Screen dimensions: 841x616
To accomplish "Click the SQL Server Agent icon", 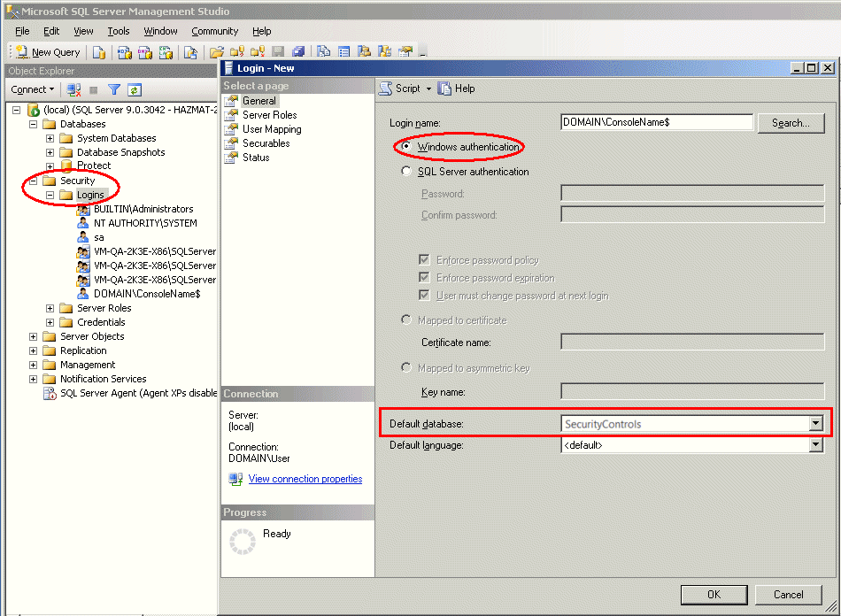I will click(x=50, y=394).
